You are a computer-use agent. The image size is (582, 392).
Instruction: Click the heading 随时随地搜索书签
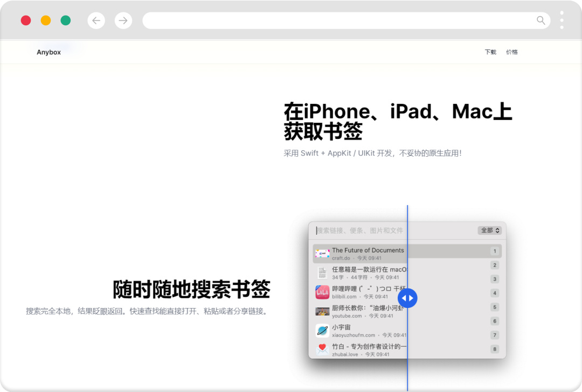pyautogui.click(x=191, y=289)
